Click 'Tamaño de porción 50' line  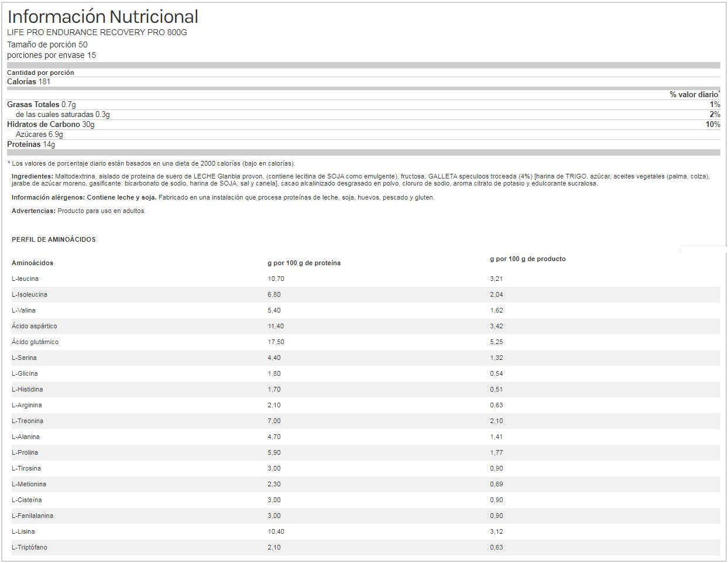point(47,44)
